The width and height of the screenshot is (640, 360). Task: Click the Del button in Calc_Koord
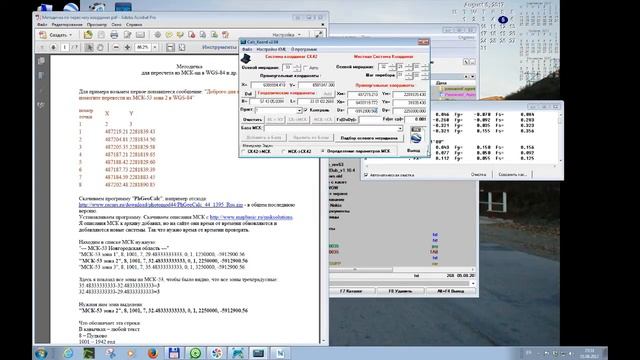[x=248, y=94]
